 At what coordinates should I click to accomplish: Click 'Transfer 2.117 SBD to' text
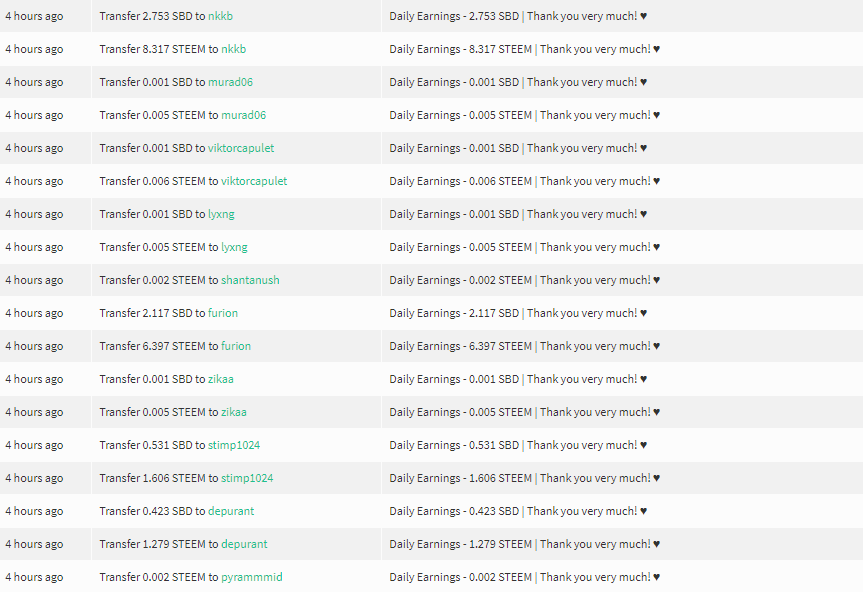(x=152, y=313)
